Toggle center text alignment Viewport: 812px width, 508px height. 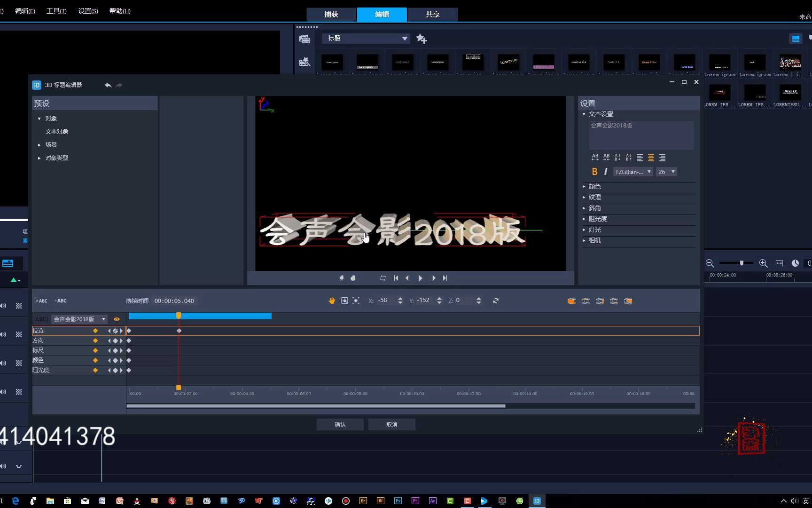point(651,158)
